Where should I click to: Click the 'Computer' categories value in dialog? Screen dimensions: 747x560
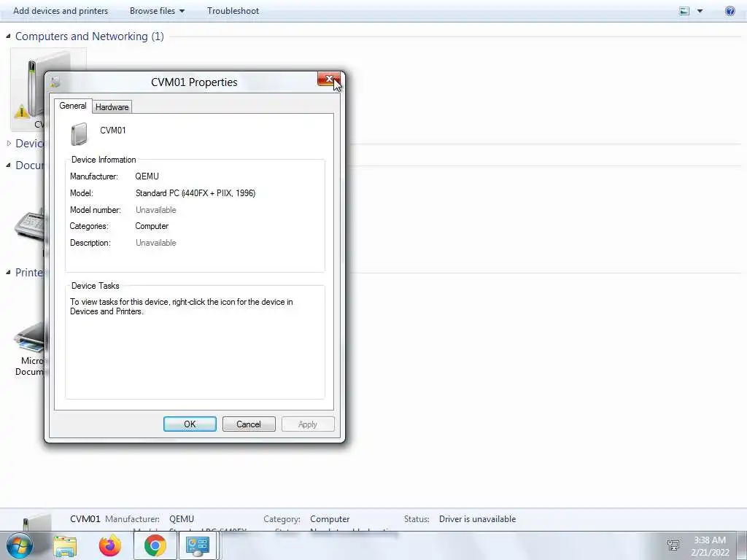(152, 226)
